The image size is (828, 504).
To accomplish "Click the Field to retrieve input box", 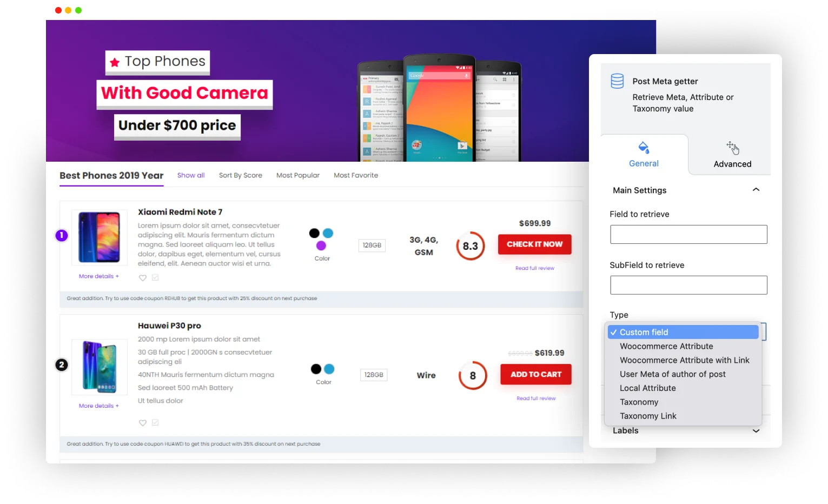I will click(688, 235).
